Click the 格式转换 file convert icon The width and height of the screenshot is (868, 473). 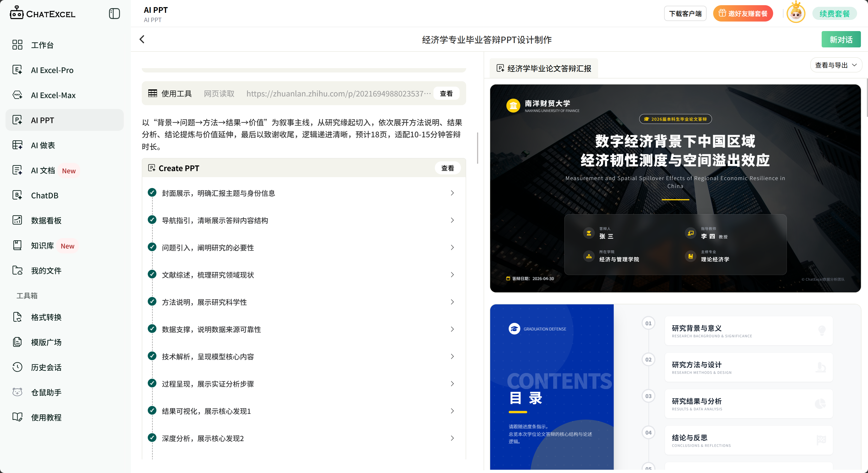tap(17, 317)
